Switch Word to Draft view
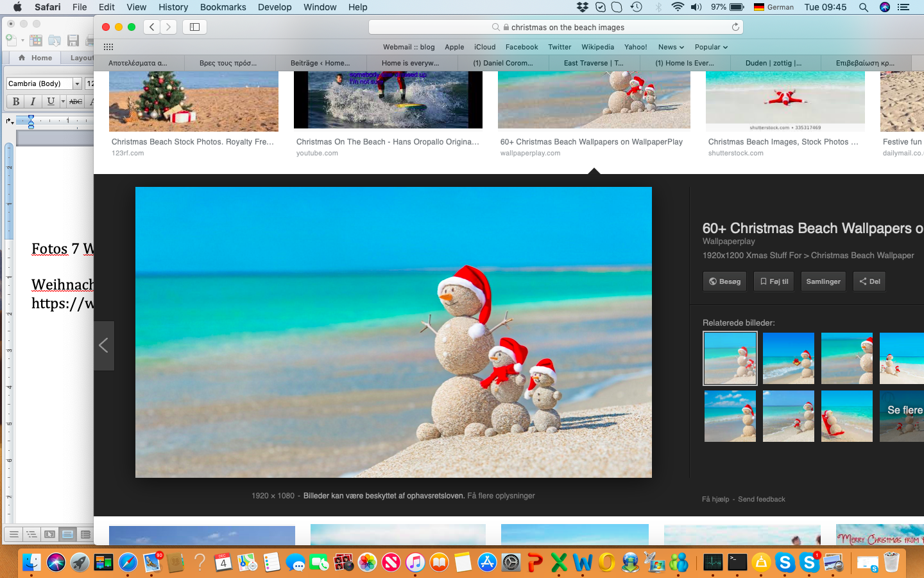This screenshot has height=578, width=924. (x=13, y=534)
